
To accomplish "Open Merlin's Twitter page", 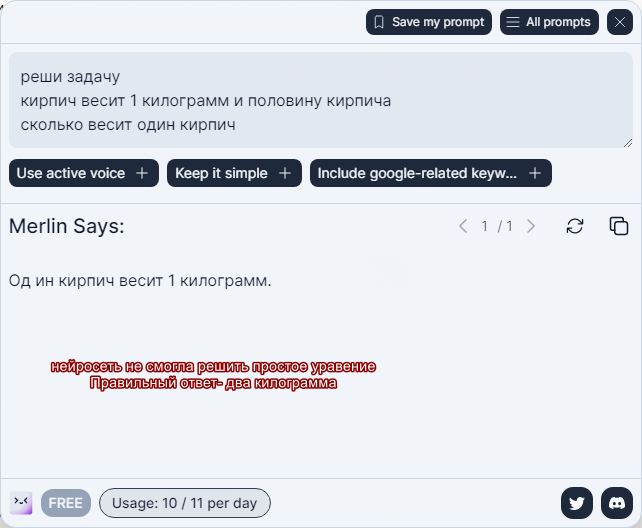I will pos(576,503).
